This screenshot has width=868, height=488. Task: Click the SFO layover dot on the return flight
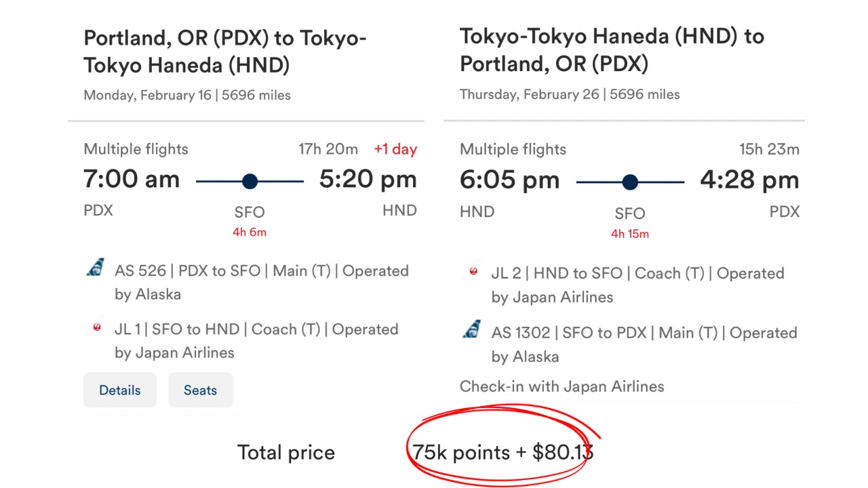pyautogui.click(x=630, y=182)
